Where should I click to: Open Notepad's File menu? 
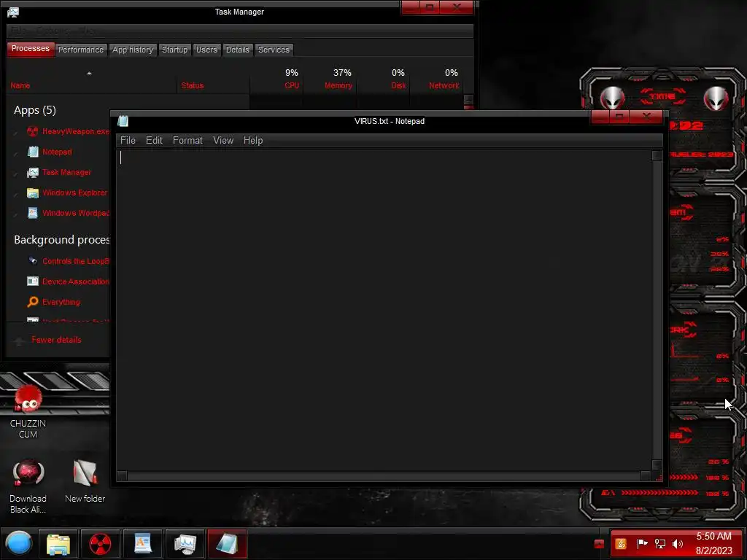pos(128,141)
